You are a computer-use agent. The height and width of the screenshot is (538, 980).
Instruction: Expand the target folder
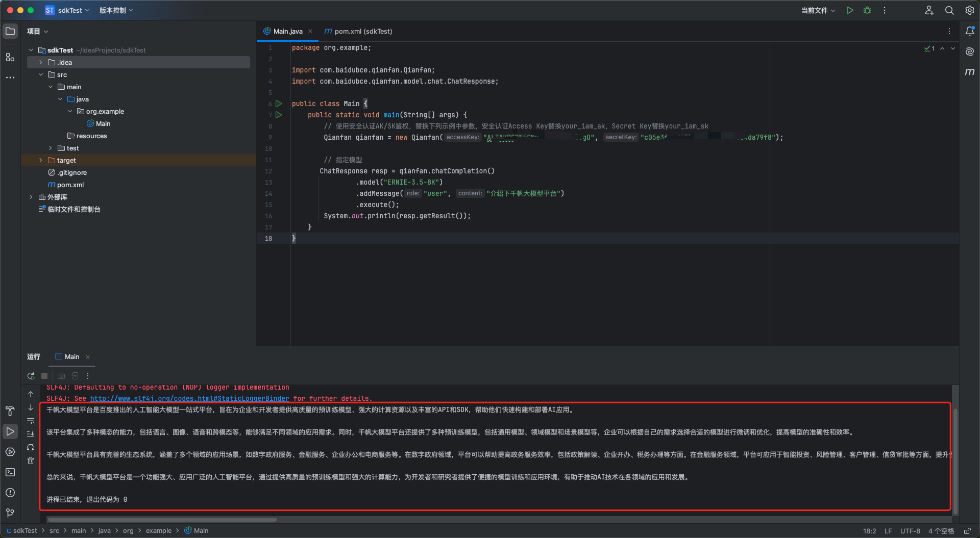click(x=41, y=160)
